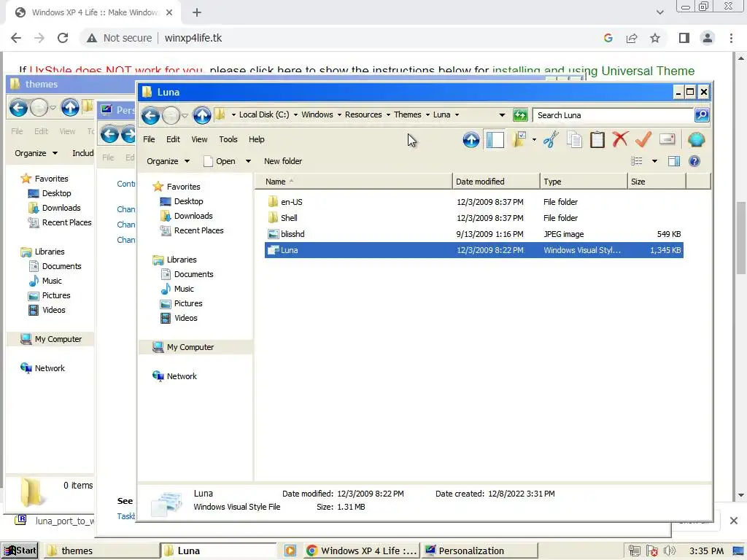
Task: Sort by the Type column header
Action: [584, 182]
